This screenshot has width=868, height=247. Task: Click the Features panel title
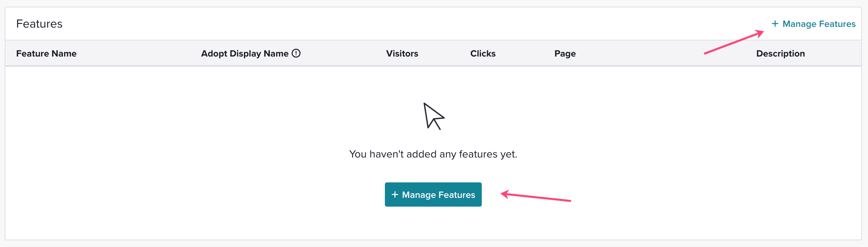point(39,24)
